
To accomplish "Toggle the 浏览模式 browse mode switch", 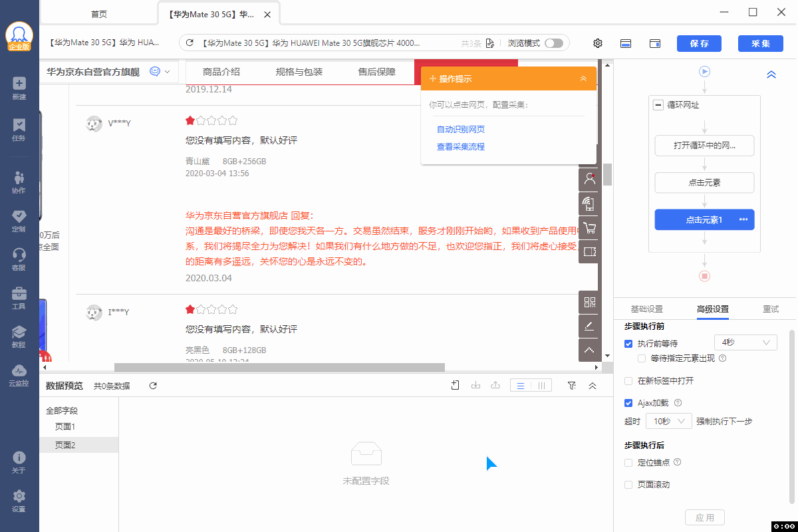I will 553,43.
